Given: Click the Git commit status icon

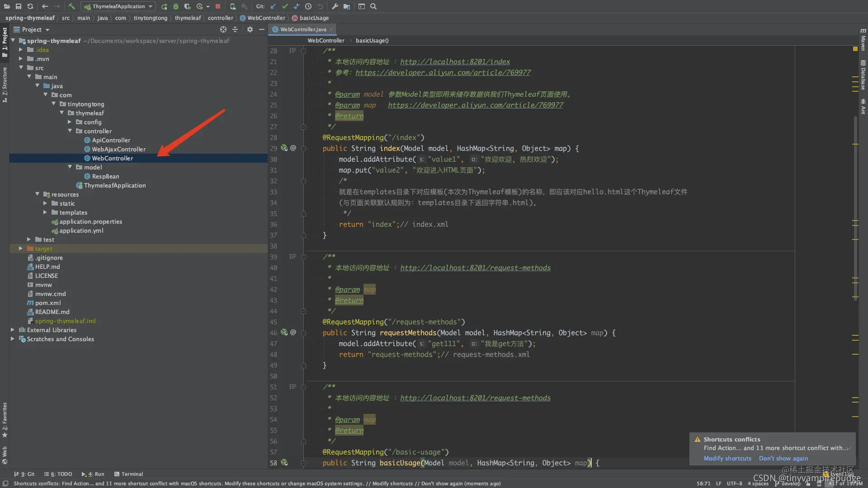Looking at the screenshot, I should click(284, 6).
